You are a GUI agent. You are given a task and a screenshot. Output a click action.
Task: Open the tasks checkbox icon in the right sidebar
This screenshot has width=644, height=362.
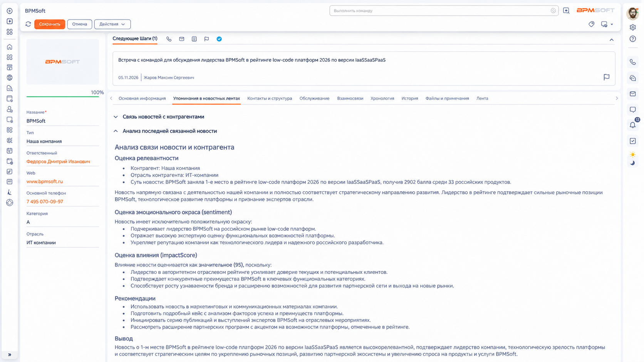633,141
